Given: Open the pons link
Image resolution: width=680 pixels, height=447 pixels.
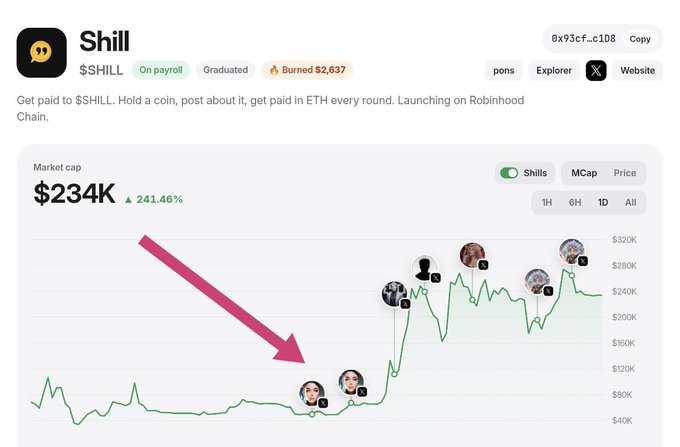Looking at the screenshot, I should [503, 70].
